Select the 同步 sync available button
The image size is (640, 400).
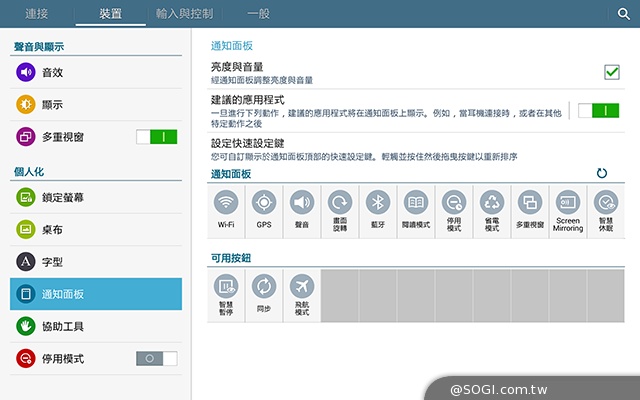[264, 296]
